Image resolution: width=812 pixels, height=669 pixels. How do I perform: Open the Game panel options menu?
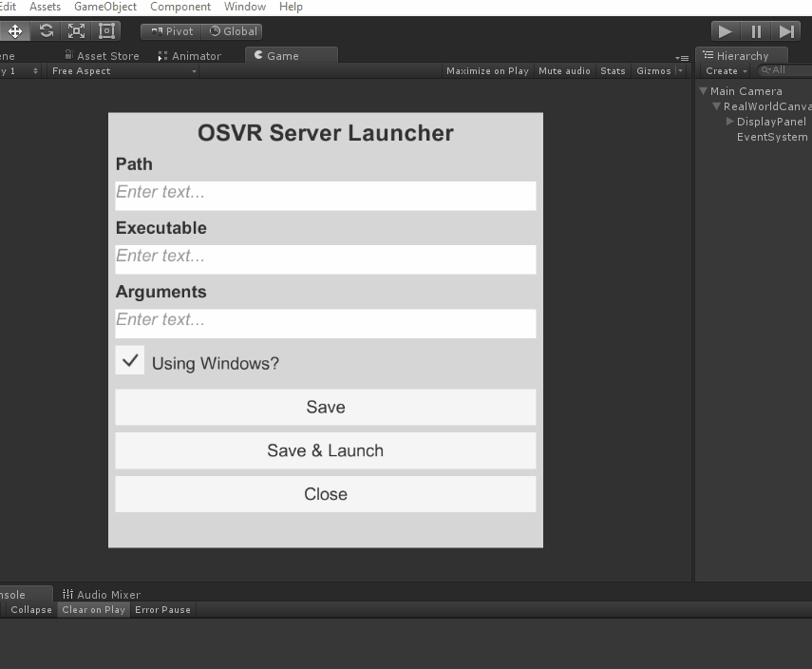(x=682, y=58)
